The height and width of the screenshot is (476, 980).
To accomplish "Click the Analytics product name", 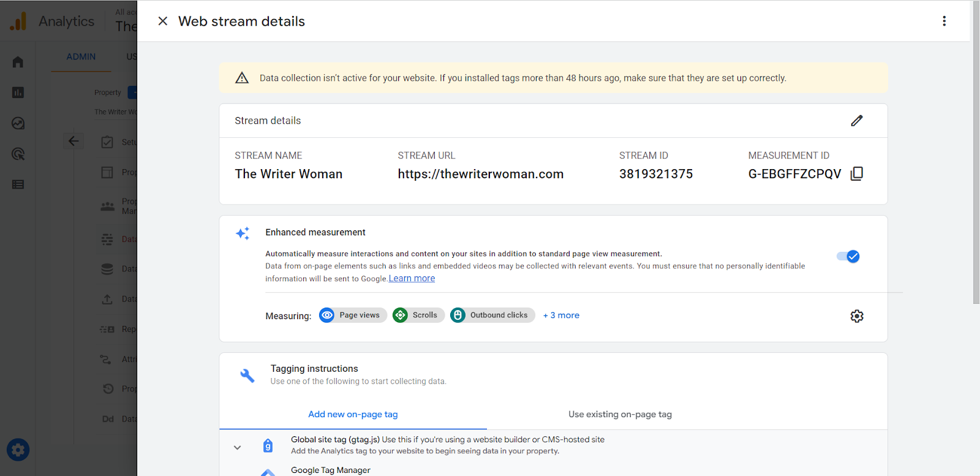I will click(67, 21).
